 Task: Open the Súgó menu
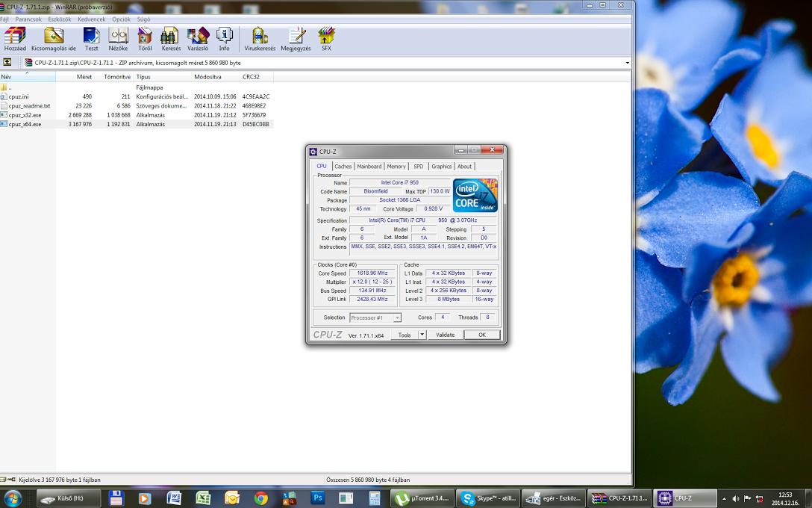coord(143,19)
